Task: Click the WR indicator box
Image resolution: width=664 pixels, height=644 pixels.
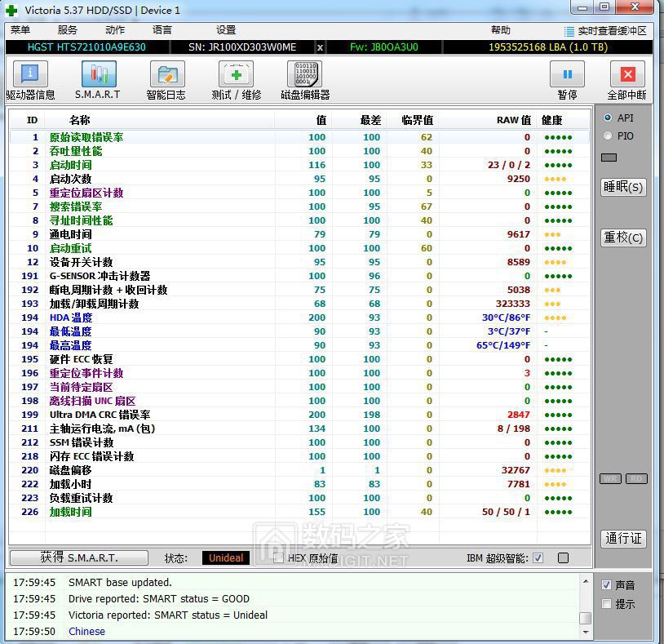Action: coord(610,479)
